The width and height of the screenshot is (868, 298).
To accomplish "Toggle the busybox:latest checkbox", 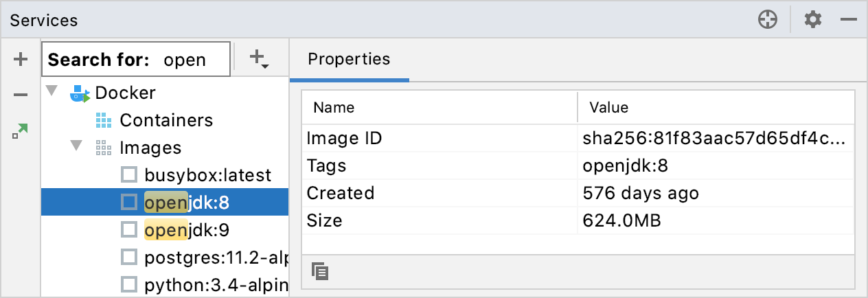I will pos(128,175).
